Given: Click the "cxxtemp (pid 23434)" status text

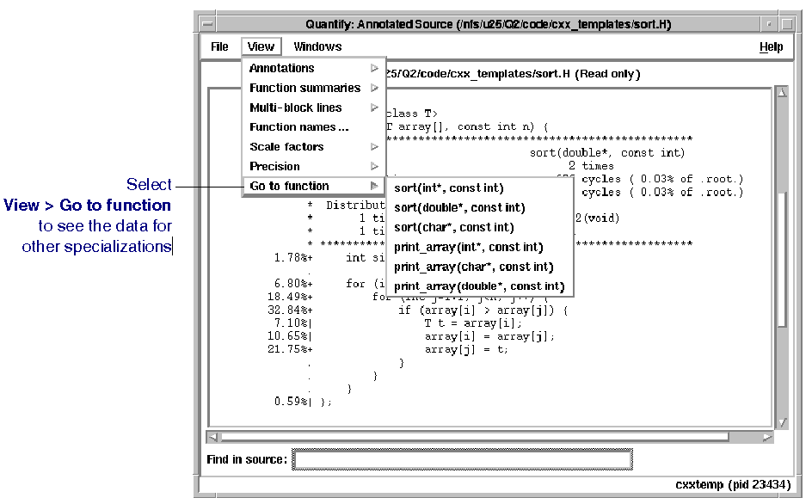Looking at the screenshot, I should 733,485.
